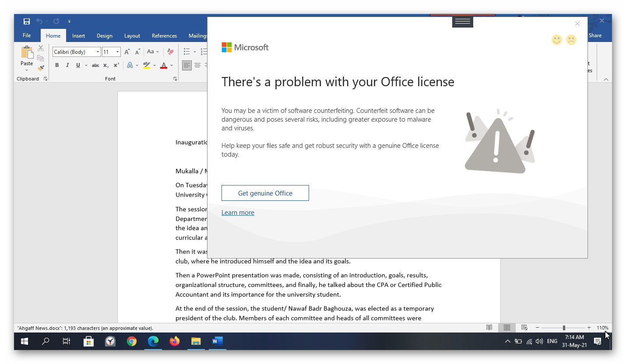Cut selection with scissors icon
This screenshot has width=626, height=364.
[41, 48]
